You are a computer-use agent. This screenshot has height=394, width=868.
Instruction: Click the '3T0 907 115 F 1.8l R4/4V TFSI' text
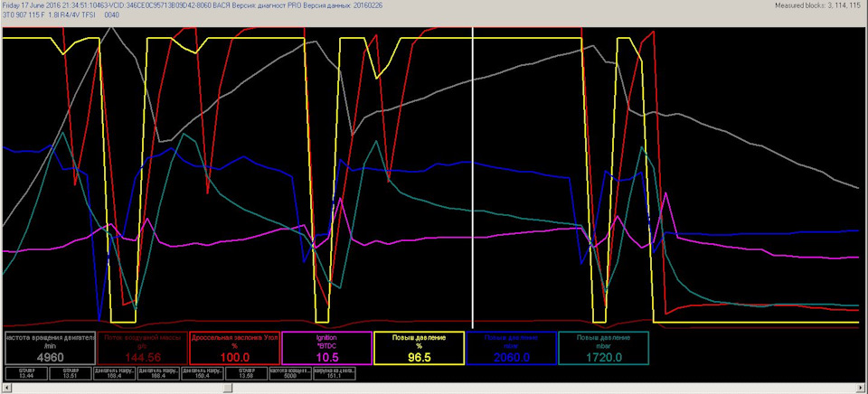50,14
